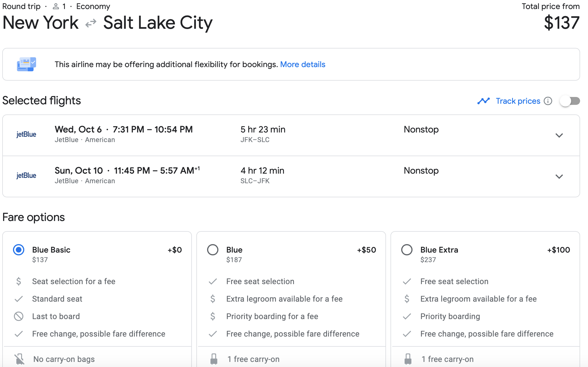Select the Blue fare radio button
Image resolution: width=588 pixels, height=367 pixels.
click(213, 250)
